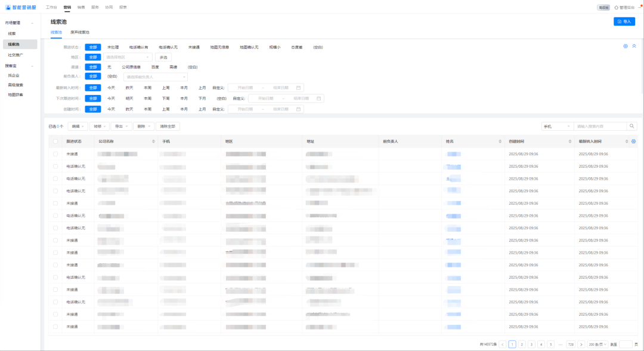Check the third row checkbox

click(x=55, y=179)
